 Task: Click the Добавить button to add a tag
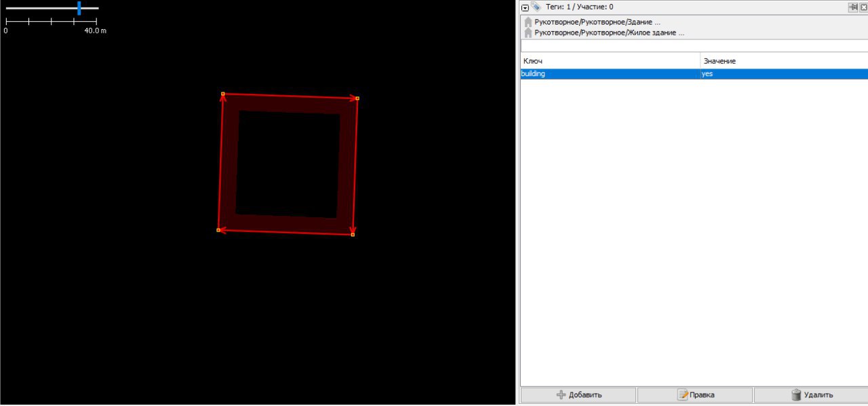point(578,394)
